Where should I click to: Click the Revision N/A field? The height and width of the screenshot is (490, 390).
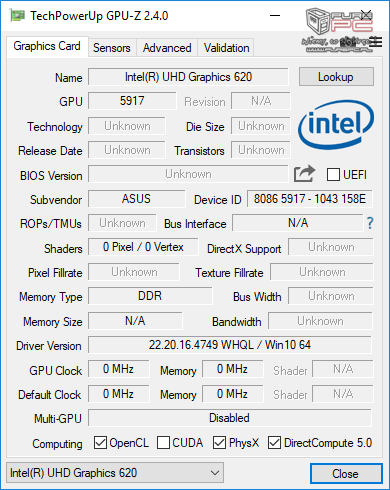pyautogui.click(x=261, y=101)
